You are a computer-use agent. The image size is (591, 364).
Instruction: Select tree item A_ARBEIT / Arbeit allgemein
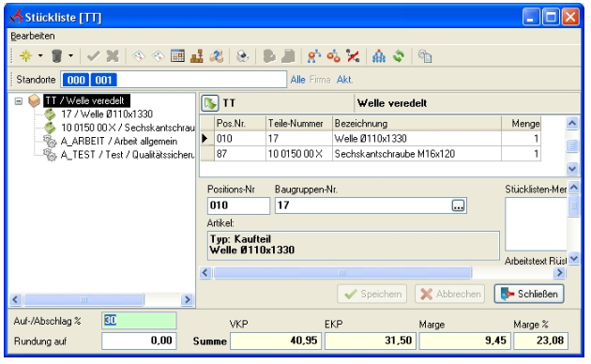(119, 142)
